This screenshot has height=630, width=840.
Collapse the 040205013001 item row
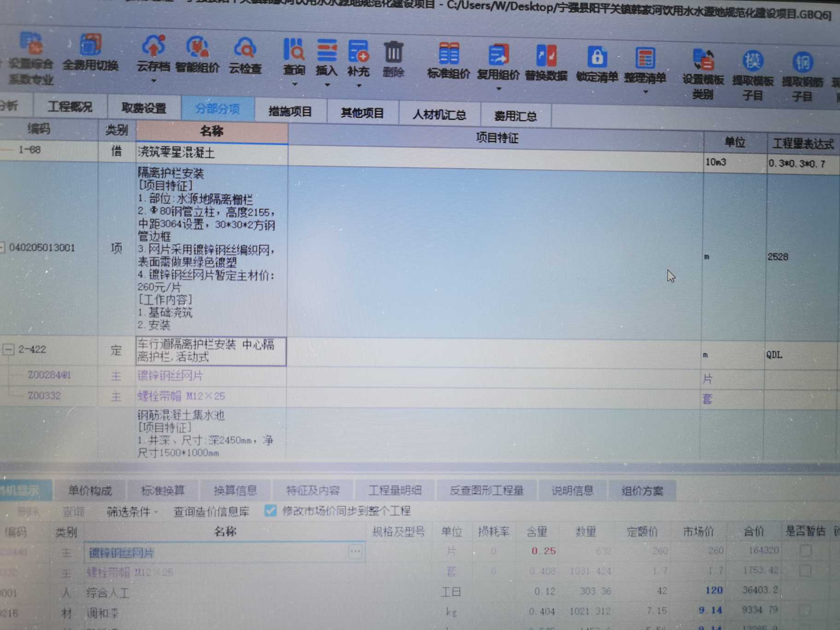pyautogui.click(x=2, y=248)
